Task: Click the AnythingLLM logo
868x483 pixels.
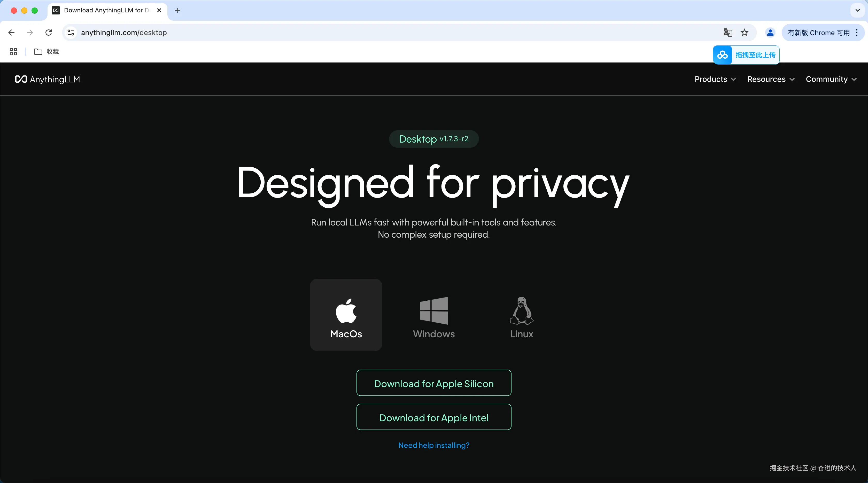Action: click(48, 79)
